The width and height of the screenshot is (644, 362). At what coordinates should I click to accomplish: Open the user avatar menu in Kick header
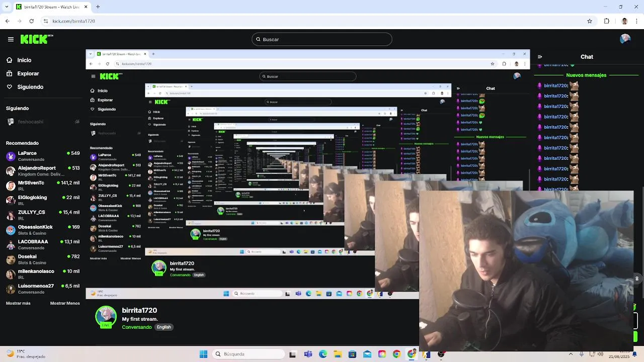(x=625, y=39)
